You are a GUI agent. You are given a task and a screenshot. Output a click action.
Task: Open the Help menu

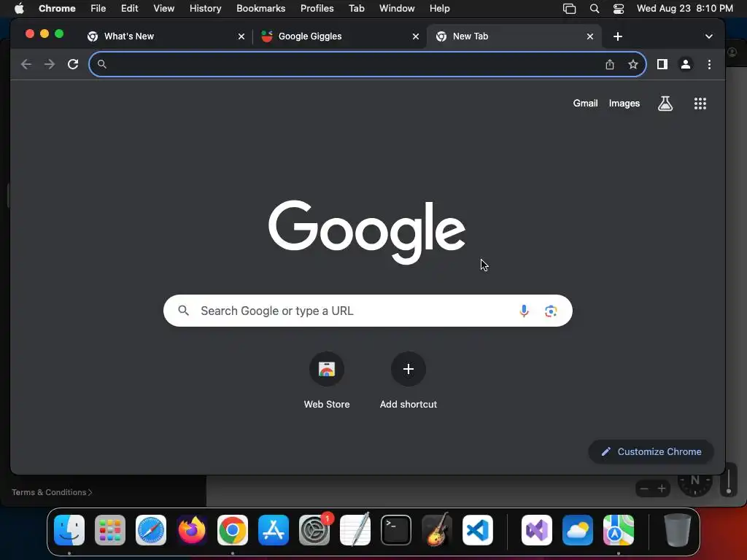439,9
